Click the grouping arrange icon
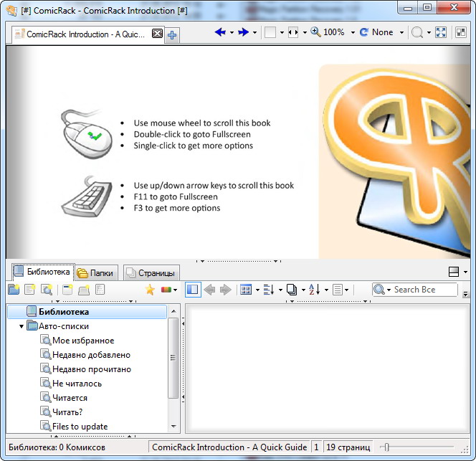This screenshot has height=461, width=476. click(269, 290)
